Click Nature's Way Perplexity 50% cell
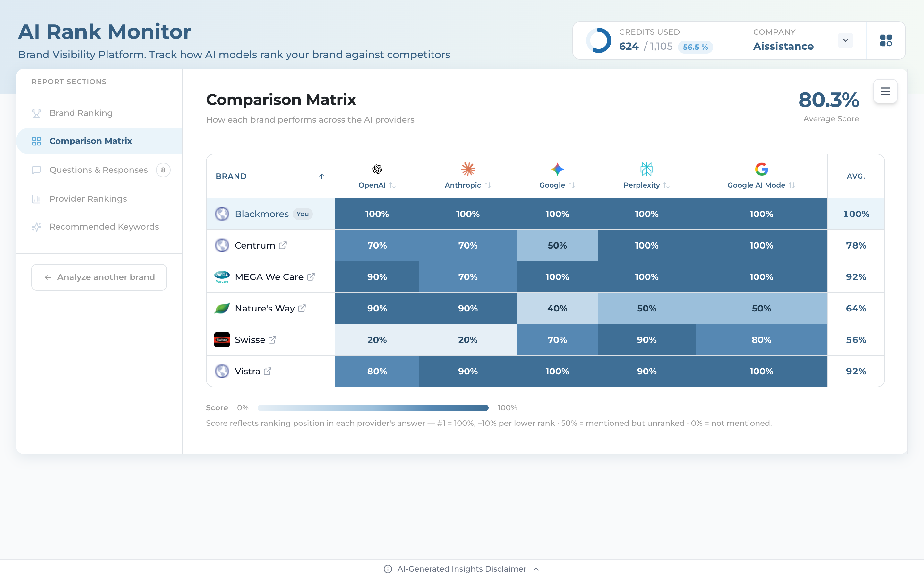The height and width of the screenshot is (578, 924). coord(646,308)
